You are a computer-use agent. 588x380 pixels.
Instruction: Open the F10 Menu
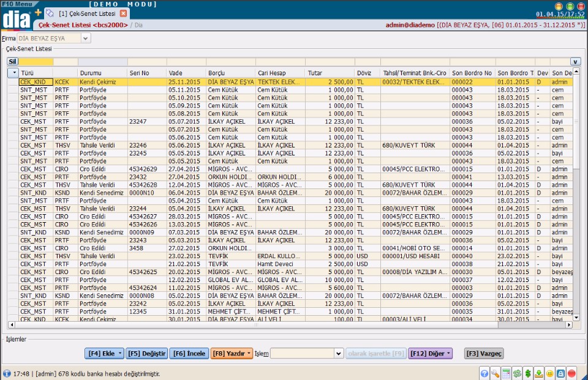[x=17, y=4]
